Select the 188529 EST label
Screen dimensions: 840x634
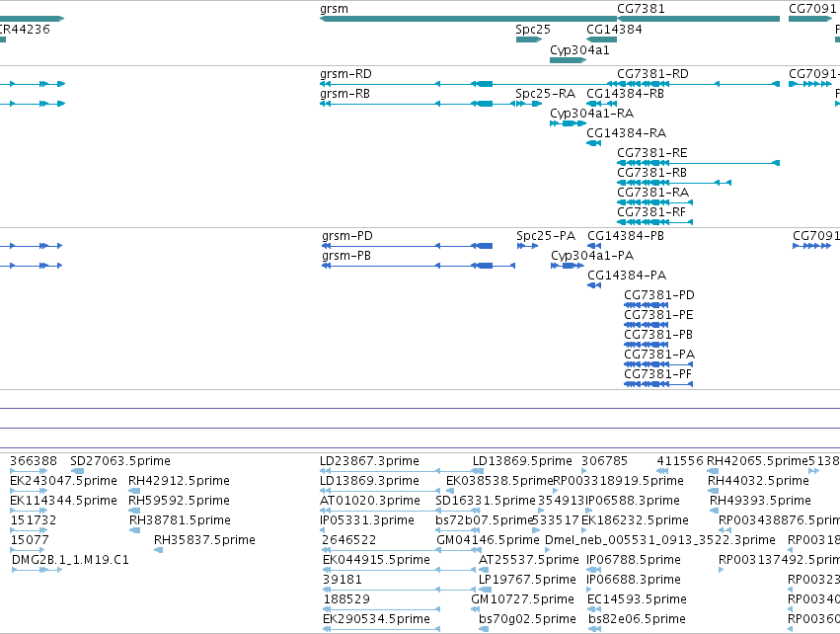(346, 599)
